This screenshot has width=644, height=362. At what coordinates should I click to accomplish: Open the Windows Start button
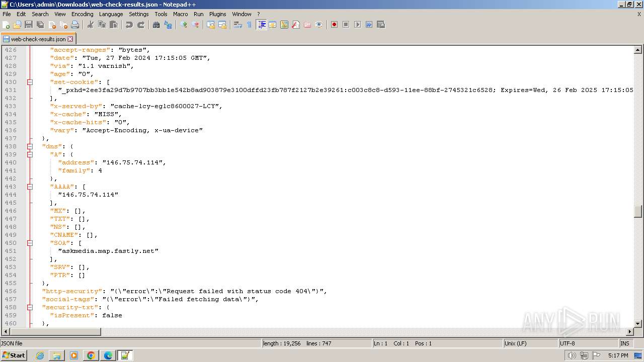point(14,355)
